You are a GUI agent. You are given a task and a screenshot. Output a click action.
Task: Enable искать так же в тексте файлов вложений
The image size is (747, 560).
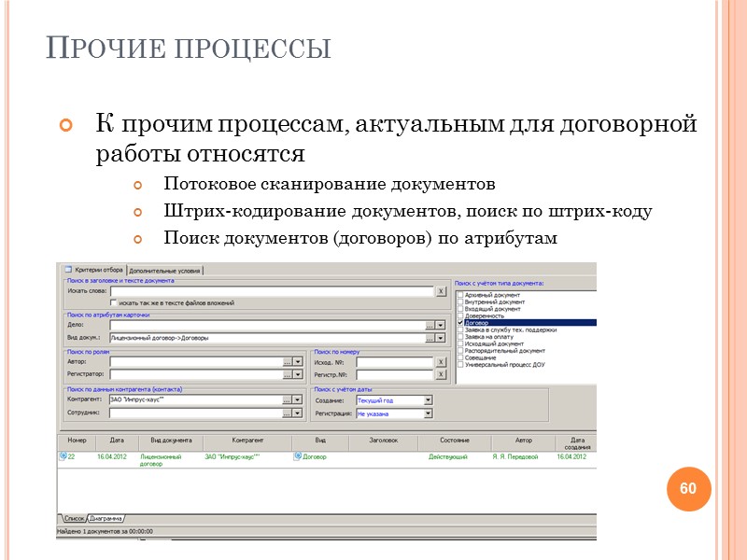click(x=111, y=303)
